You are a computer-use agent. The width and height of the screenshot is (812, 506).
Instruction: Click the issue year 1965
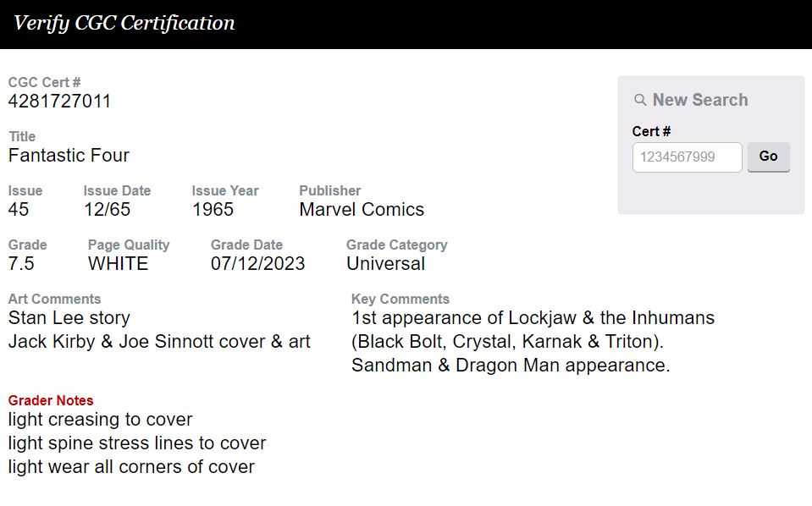pos(213,209)
